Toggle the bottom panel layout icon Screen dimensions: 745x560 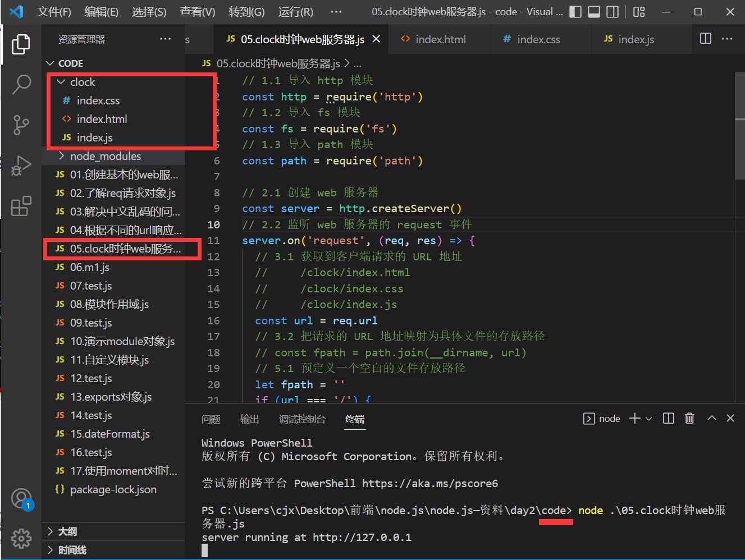tap(594, 12)
